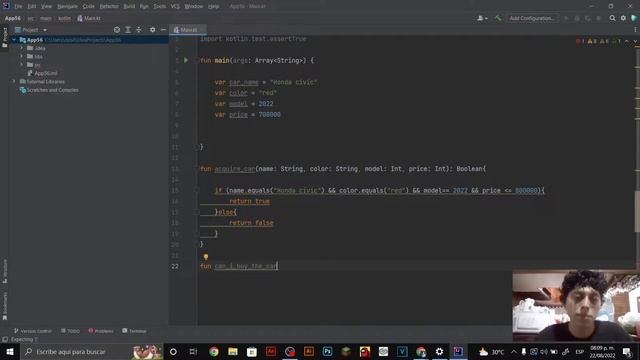The height and width of the screenshot is (360, 640).
Task: Open the Run menu
Action: pyautogui.click(x=144, y=7)
